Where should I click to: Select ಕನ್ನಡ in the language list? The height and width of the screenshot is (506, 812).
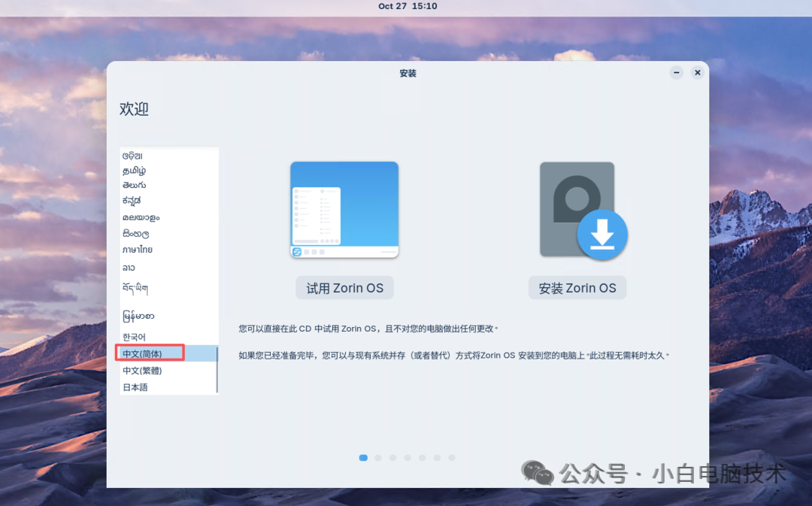click(x=137, y=201)
